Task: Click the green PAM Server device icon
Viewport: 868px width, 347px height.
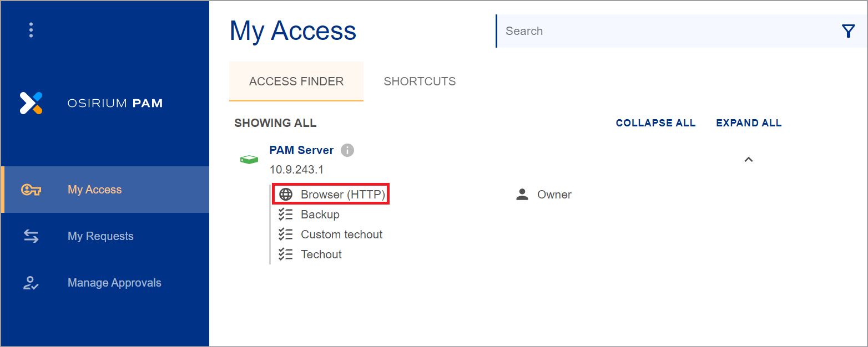Action: click(249, 160)
